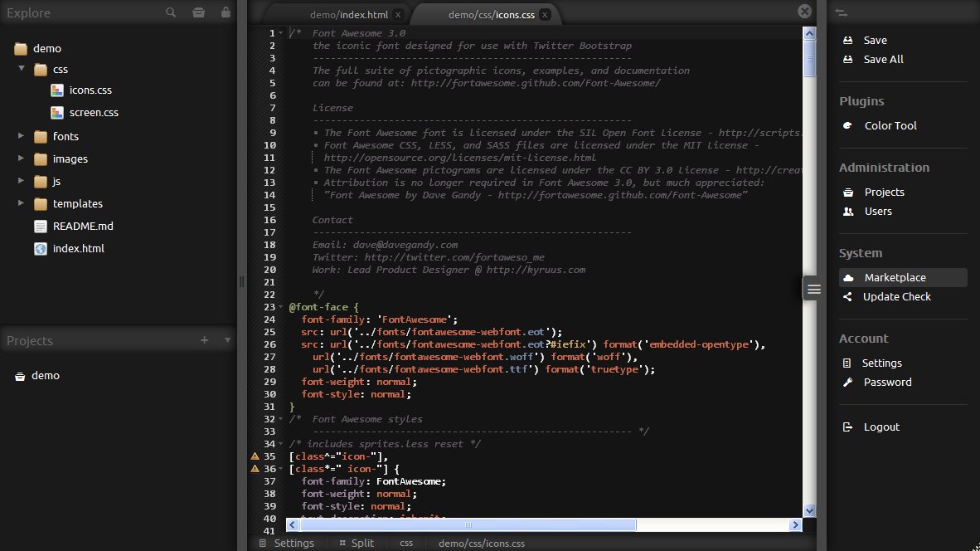Click the editor's horizontal scrollbar thumb
Viewport: 980px width, 551px height.
467,524
